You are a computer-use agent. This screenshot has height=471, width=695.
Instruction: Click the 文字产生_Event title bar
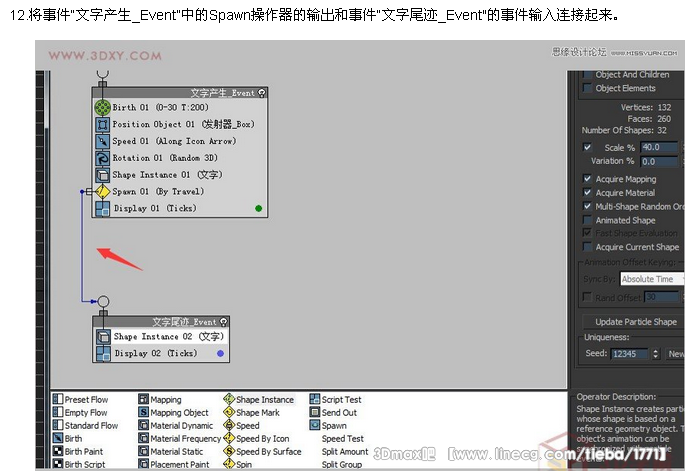click(x=180, y=93)
